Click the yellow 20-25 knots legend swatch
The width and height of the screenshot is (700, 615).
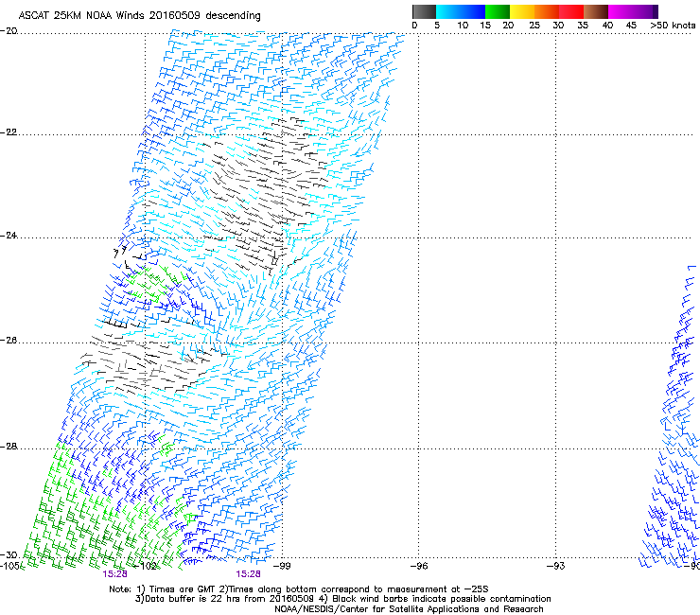coord(522,11)
